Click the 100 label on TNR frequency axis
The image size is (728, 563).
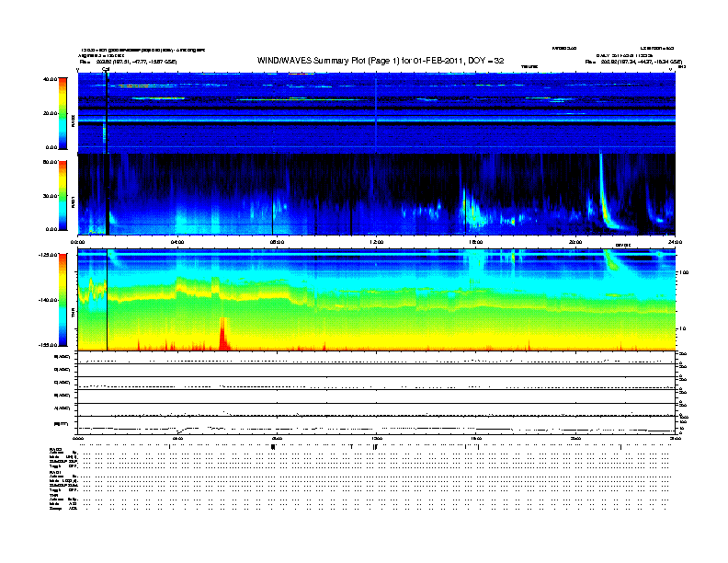[684, 272]
